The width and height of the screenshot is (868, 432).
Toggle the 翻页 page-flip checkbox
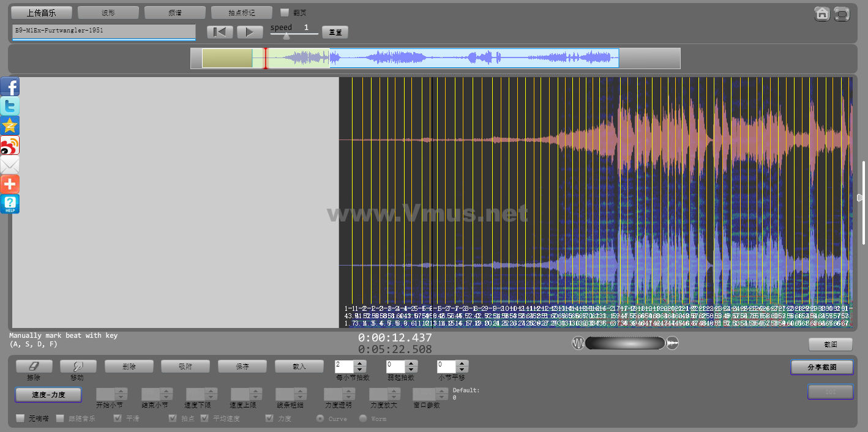tap(285, 12)
